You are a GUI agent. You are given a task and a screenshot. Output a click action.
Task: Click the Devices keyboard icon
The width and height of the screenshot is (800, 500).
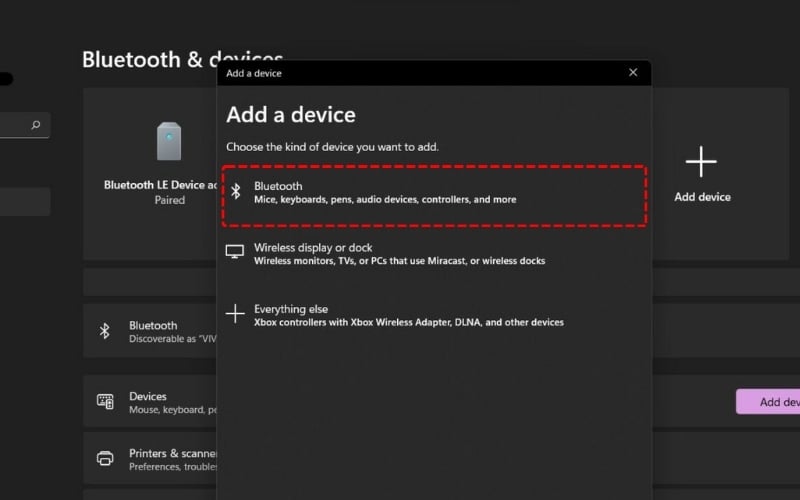[x=105, y=402]
